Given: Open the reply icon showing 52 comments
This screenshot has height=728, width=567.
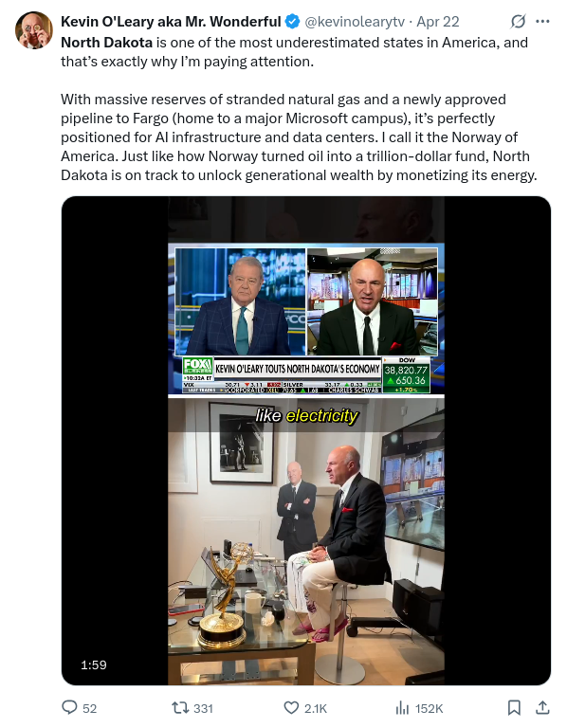Looking at the screenshot, I should 69,707.
